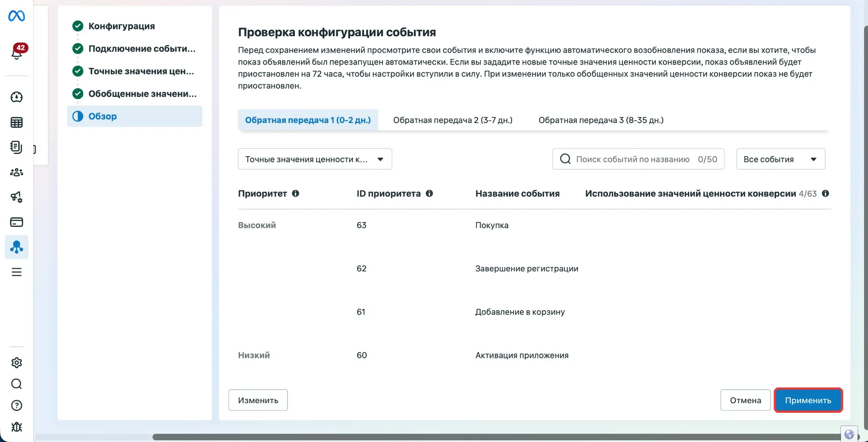Switch to Обратная передача 2 (3-7 дн.) tab

point(453,120)
